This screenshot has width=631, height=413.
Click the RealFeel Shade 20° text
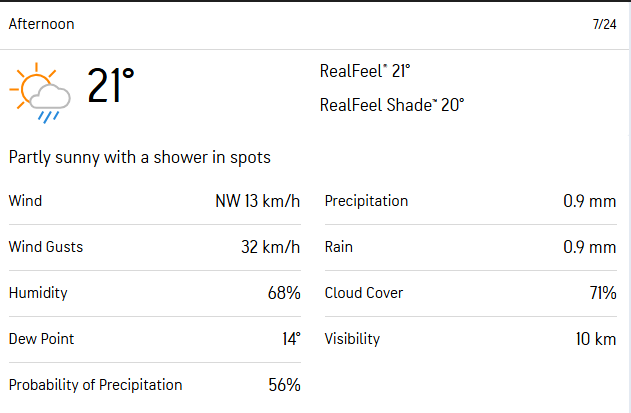pyautogui.click(x=392, y=104)
